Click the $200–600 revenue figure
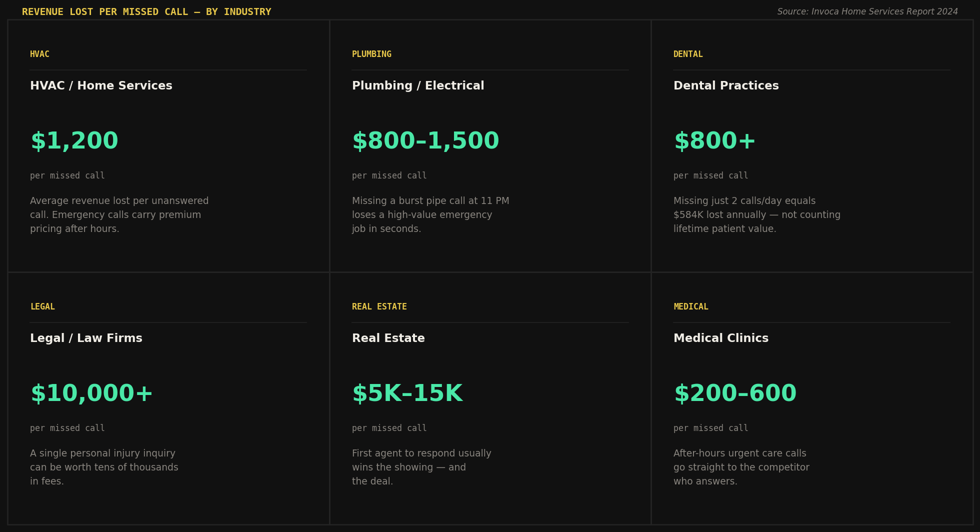The width and height of the screenshot is (980, 532). point(735,393)
